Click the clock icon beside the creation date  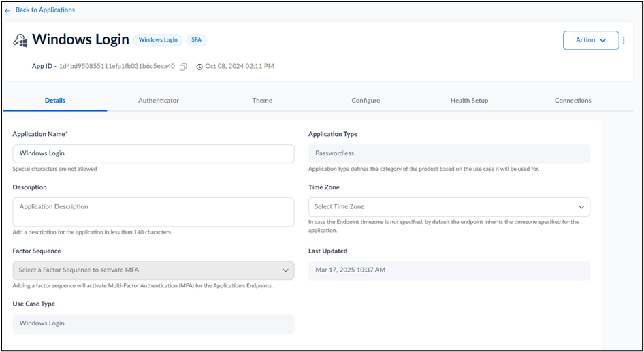click(199, 67)
